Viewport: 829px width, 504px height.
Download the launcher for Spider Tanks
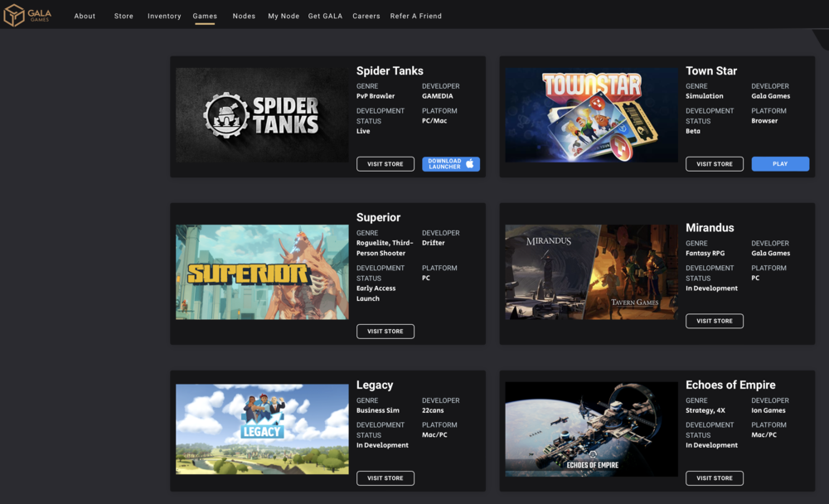coord(451,164)
